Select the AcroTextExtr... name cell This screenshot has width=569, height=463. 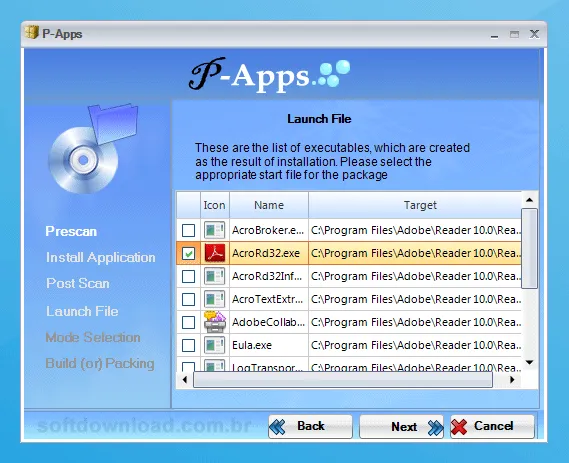tap(269, 299)
